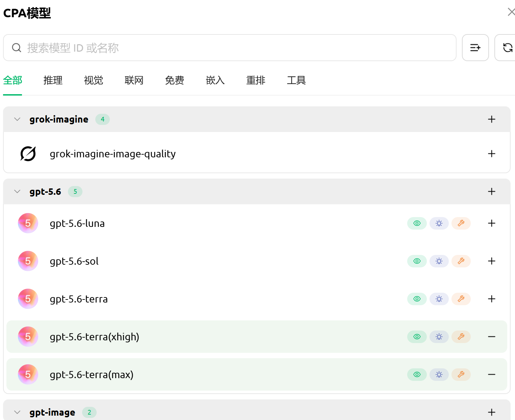
Task: Add all models in gpt-5.6 group
Action: 492,191
